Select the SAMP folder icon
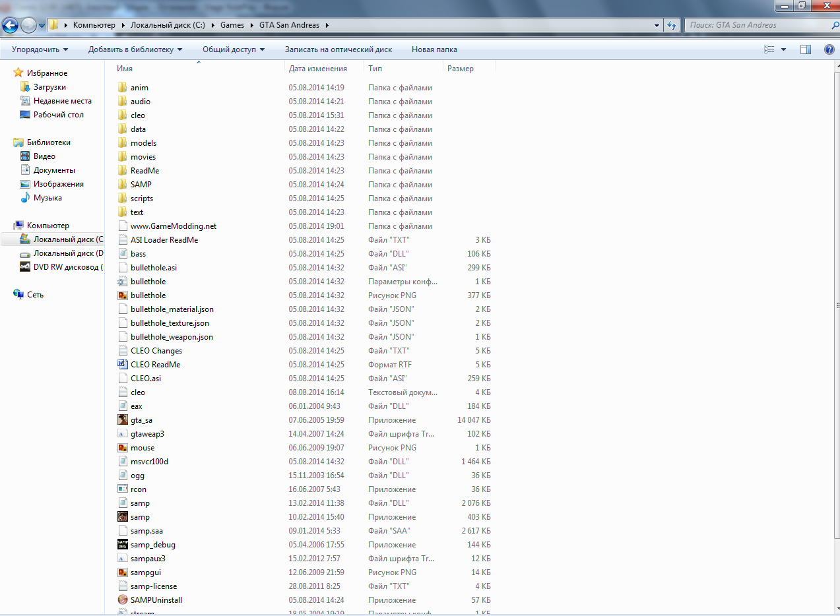The width and height of the screenshot is (840, 616). pos(122,185)
